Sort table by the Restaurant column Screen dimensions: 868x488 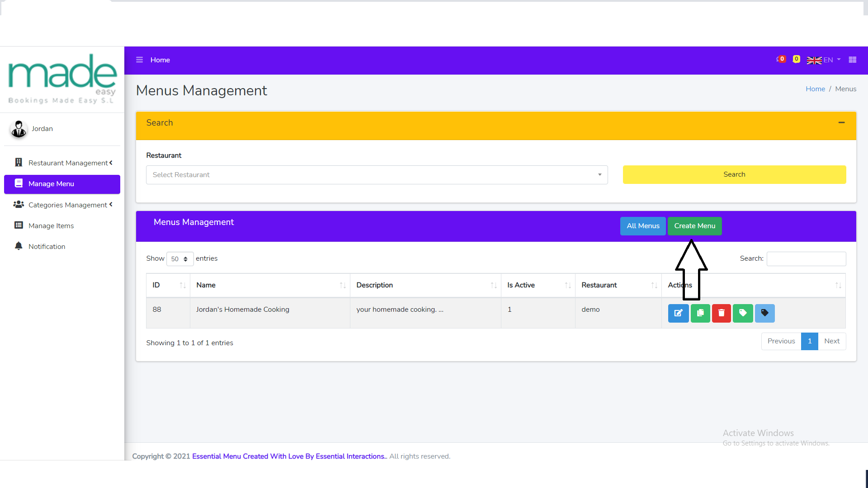618,285
